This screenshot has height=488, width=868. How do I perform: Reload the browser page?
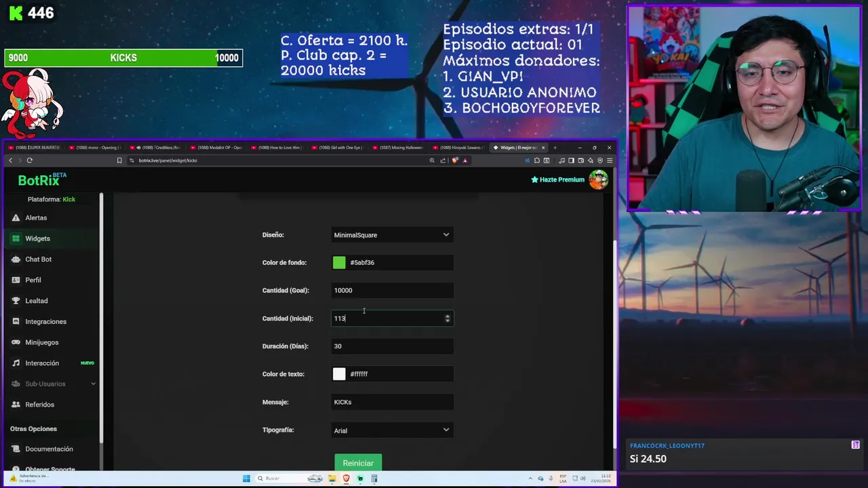coord(29,161)
